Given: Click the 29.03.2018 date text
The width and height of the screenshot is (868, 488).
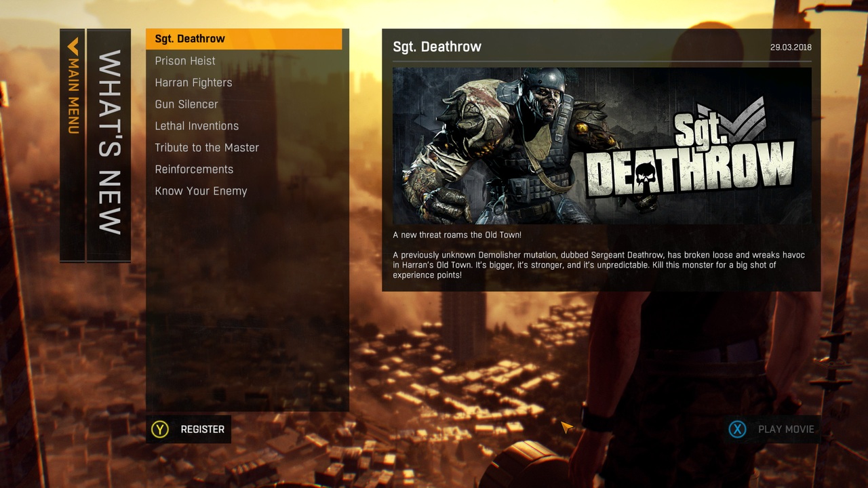Looking at the screenshot, I should click(791, 47).
